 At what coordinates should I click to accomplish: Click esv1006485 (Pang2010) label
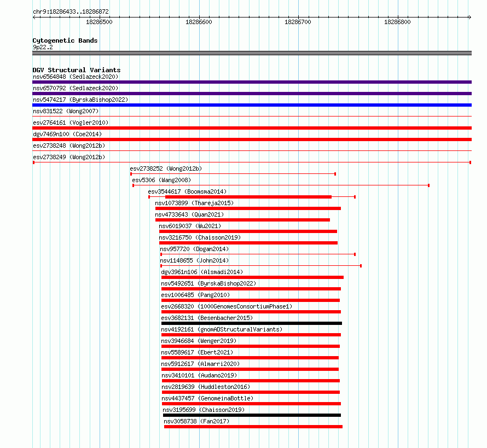[195, 295]
